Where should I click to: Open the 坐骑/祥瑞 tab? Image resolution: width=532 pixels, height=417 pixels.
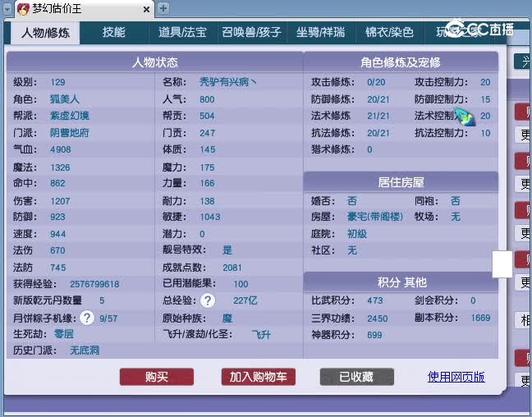[321, 33]
